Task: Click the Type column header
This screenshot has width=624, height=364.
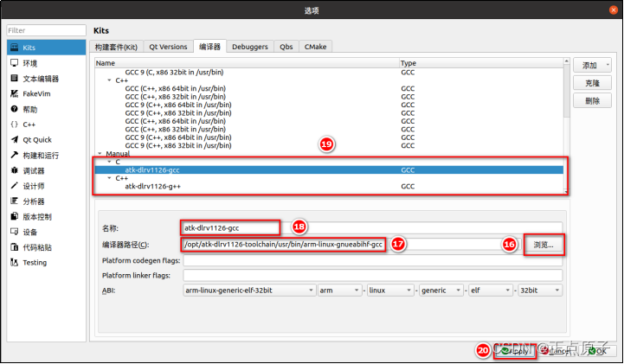Action: pyautogui.click(x=481, y=63)
